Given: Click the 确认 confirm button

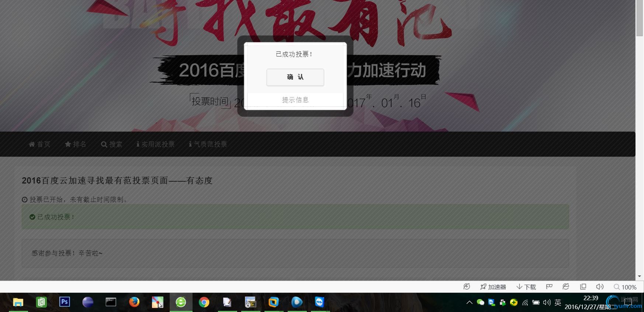Looking at the screenshot, I should click(295, 77).
